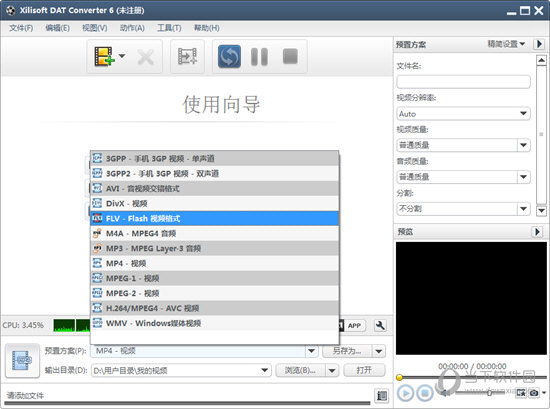Open the video quality 普通质量 dropdown
Screen dimensions: 550x409
[463, 145]
